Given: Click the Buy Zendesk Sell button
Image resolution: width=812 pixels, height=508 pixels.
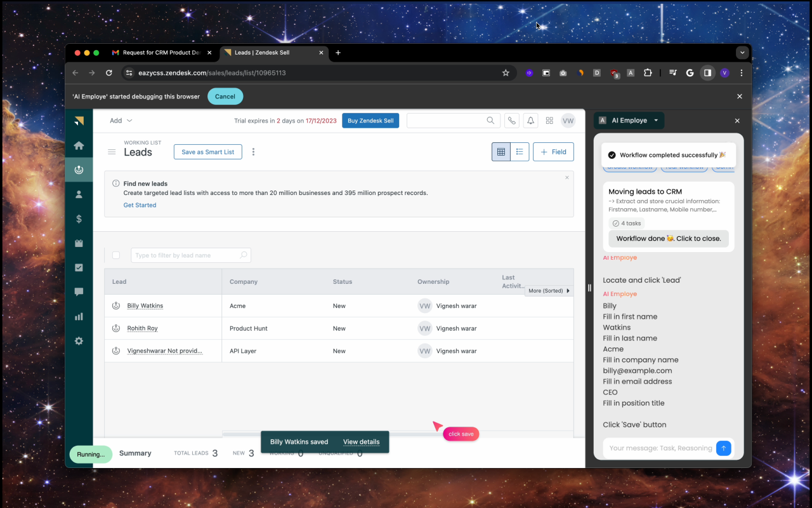Looking at the screenshot, I should (x=370, y=121).
